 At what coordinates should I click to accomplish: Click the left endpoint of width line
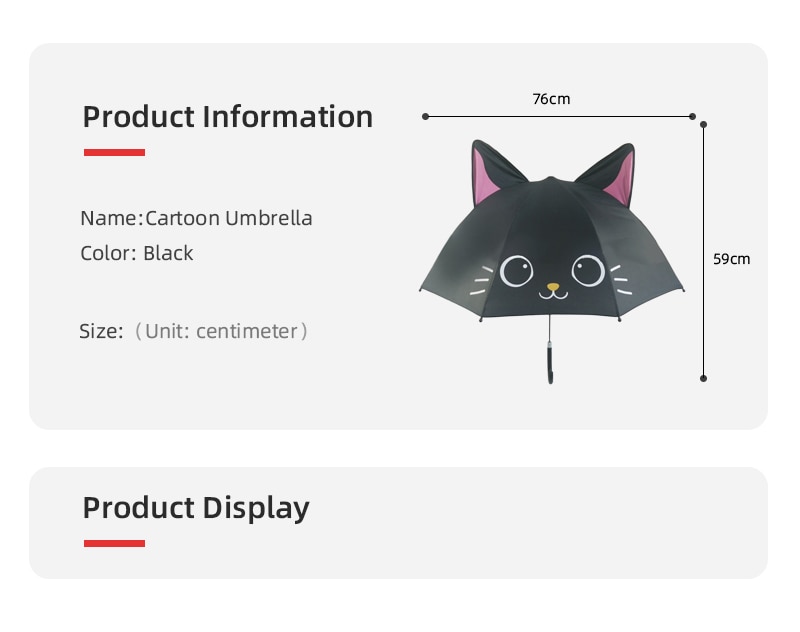point(426,117)
